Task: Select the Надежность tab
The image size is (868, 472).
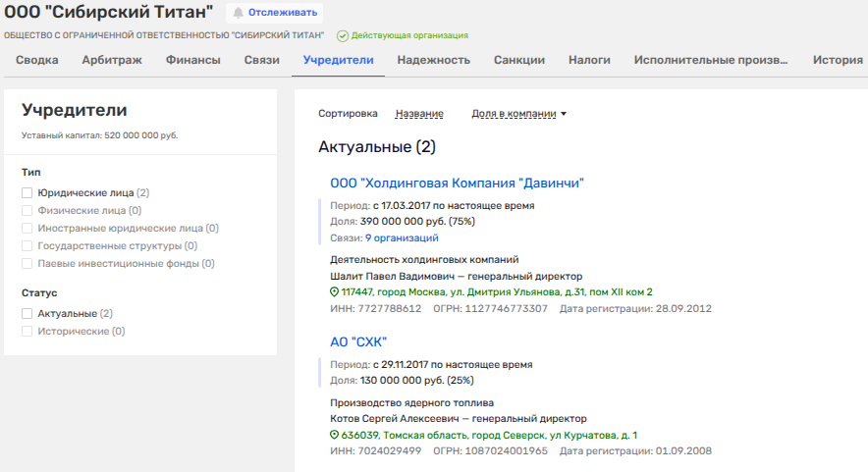Action: coord(433,60)
